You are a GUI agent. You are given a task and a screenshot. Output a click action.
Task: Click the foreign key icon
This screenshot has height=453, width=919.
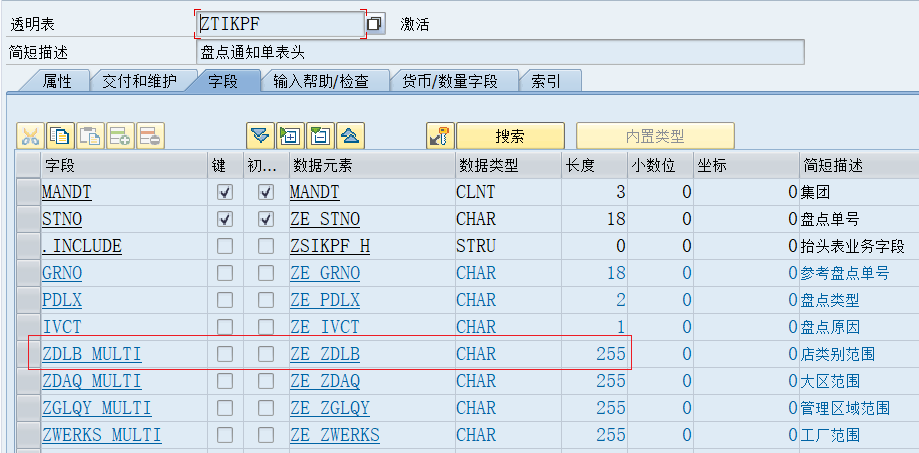pyautogui.click(x=440, y=136)
